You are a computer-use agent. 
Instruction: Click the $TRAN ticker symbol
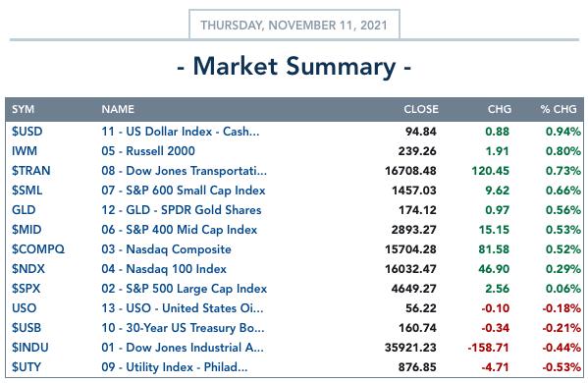30,171
